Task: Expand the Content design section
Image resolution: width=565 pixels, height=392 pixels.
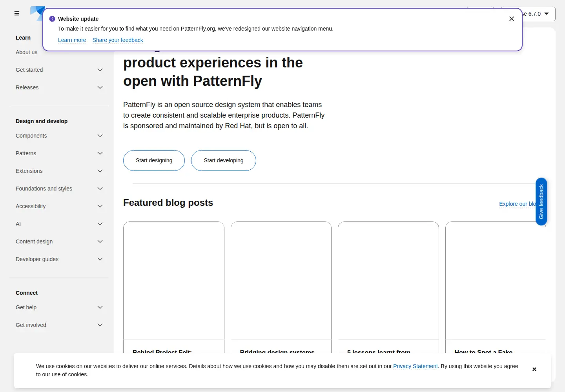Action: coord(59,241)
